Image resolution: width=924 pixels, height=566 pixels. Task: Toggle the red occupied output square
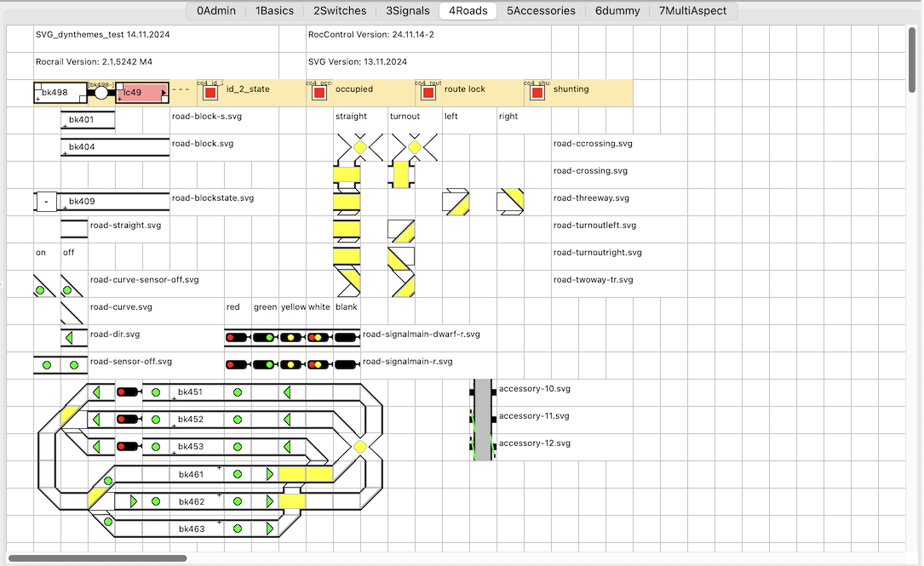[319, 93]
